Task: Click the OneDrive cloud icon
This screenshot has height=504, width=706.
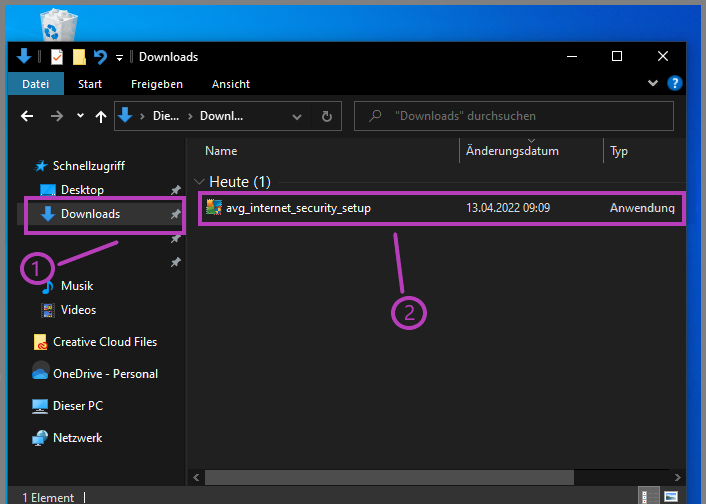Action: (x=40, y=372)
